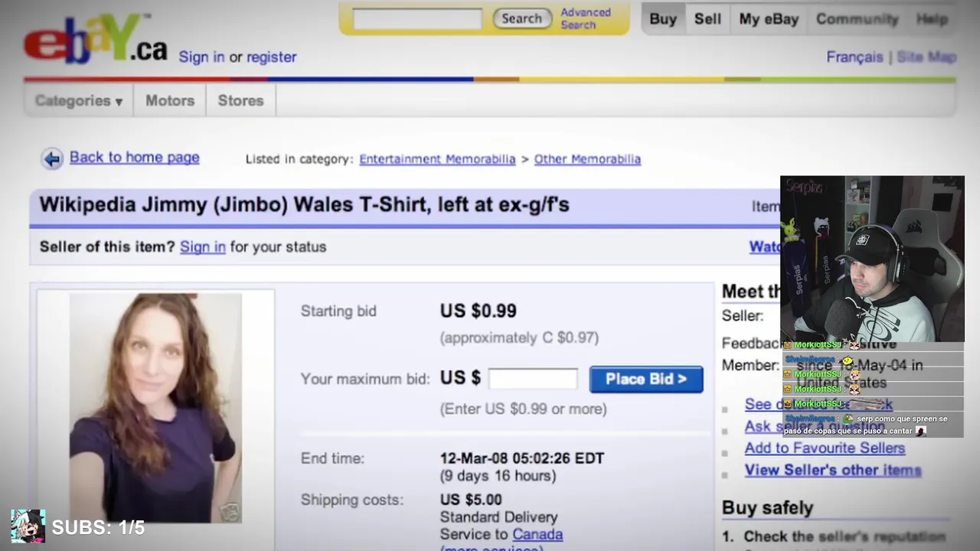Open Add to Favourite Sellers link

825,448
